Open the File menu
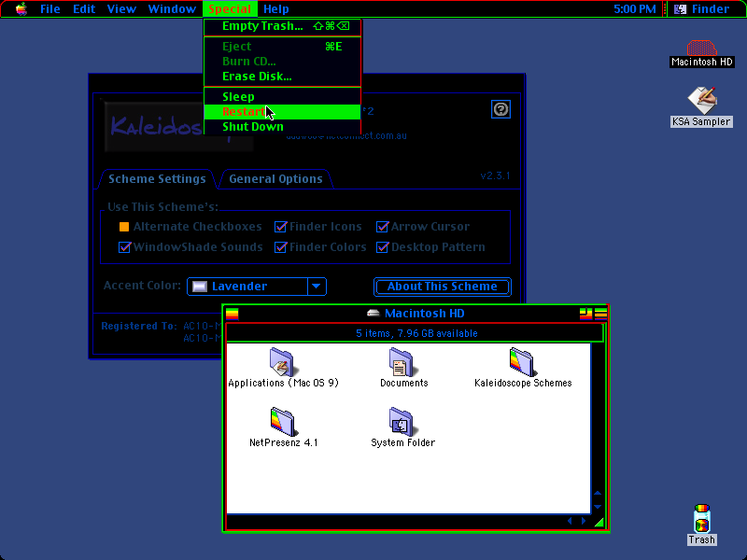Image resolution: width=747 pixels, height=560 pixels. tap(50, 9)
